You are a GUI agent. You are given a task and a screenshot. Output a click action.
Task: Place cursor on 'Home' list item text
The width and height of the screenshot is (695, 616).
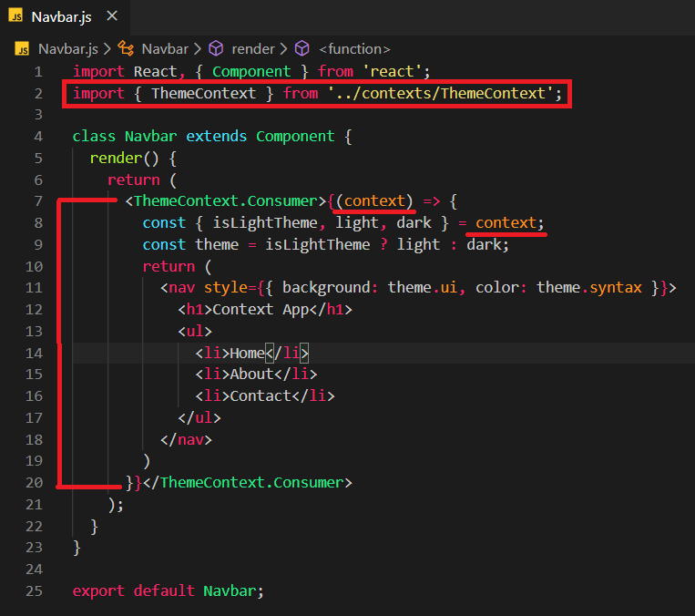coord(247,353)
